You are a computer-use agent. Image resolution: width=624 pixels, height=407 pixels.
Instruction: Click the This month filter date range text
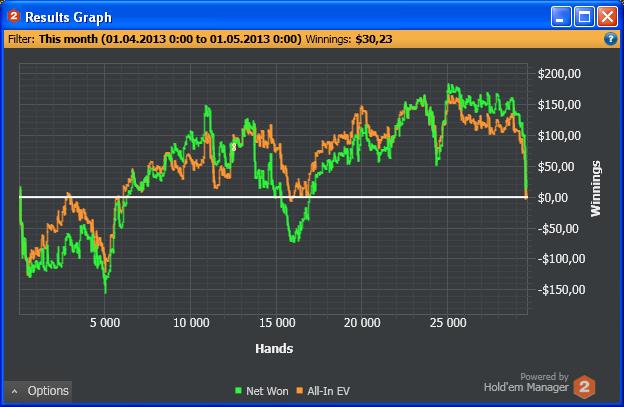click(x=170, y=39)
